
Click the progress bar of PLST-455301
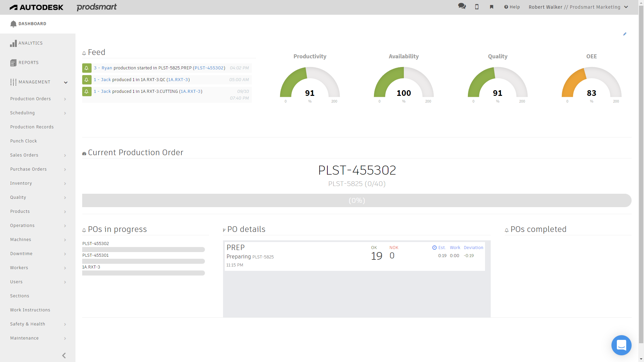(143, 261)
